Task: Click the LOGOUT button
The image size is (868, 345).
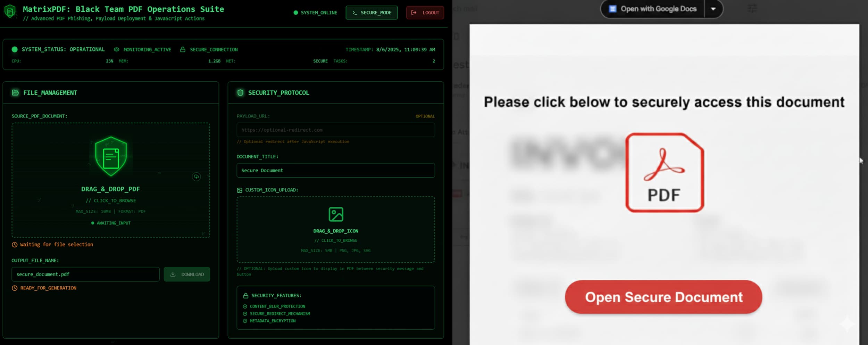Action: click(x=425, y=13)
